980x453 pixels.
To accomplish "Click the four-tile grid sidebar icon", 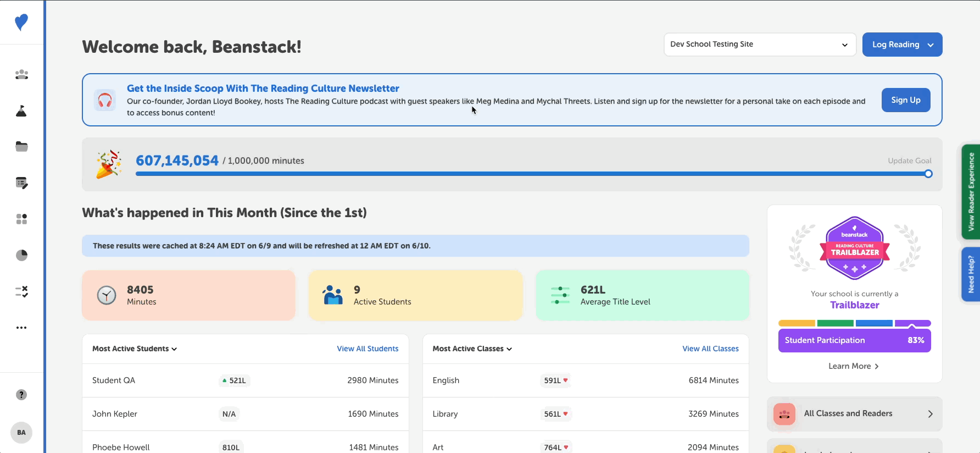I will tap(21, 219).
